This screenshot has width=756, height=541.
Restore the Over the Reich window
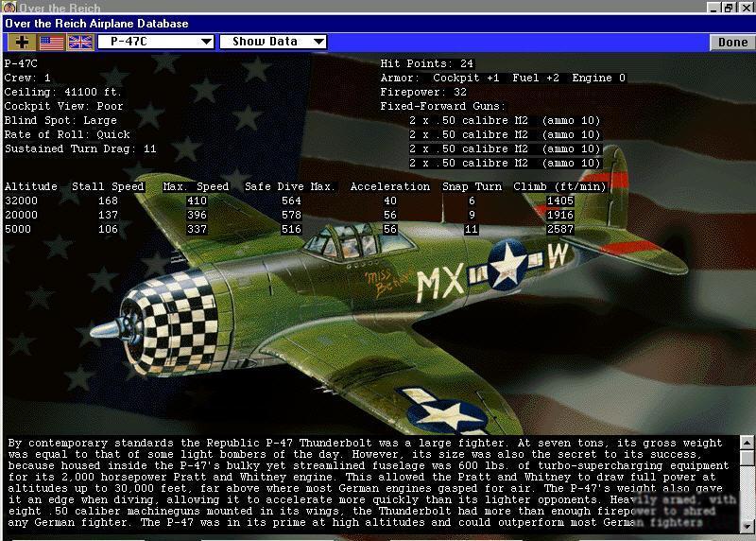point(729,8)
